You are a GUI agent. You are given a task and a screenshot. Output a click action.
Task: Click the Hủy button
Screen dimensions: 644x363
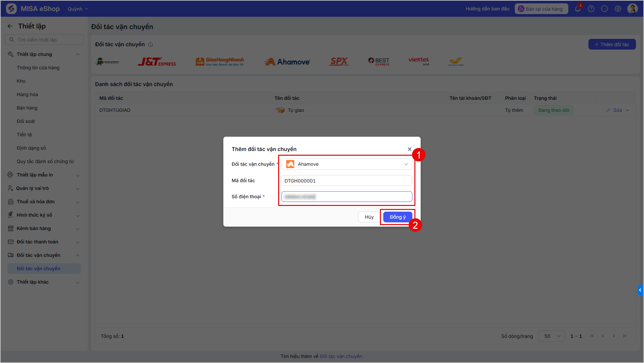pos(369,217)
